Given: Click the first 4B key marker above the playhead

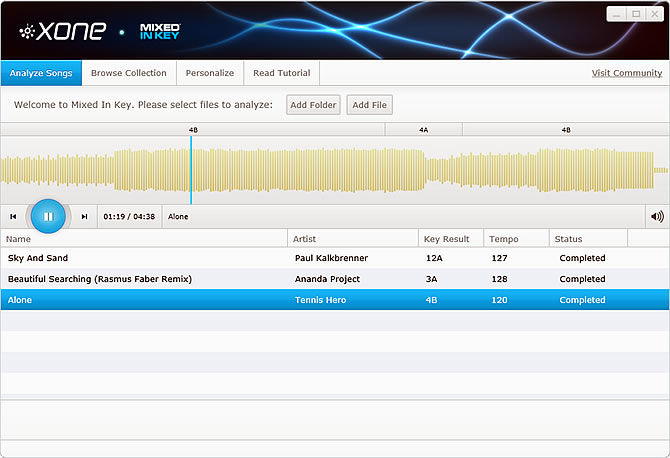Looking at the screenshot, I should click(x=193, y=129).
